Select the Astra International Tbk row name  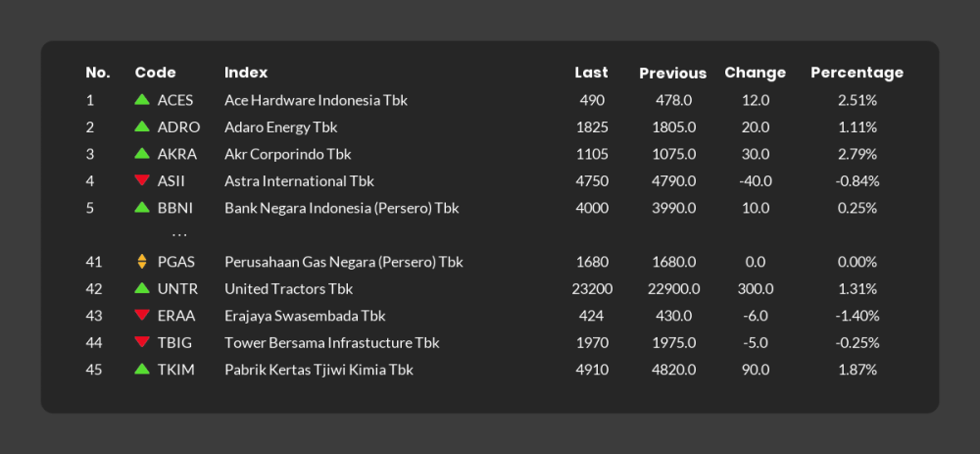tap(299, 181)
